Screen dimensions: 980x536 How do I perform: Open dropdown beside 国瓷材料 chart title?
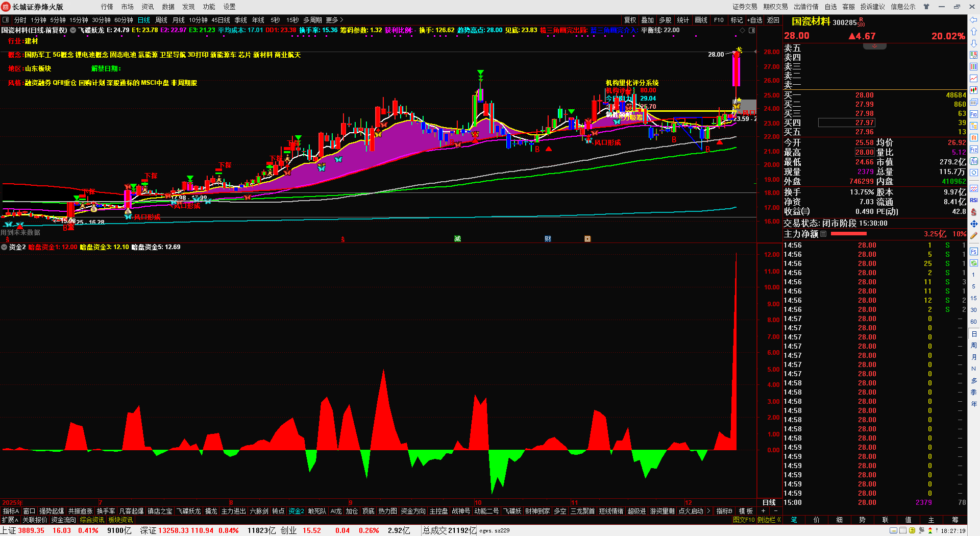(73, 30)
